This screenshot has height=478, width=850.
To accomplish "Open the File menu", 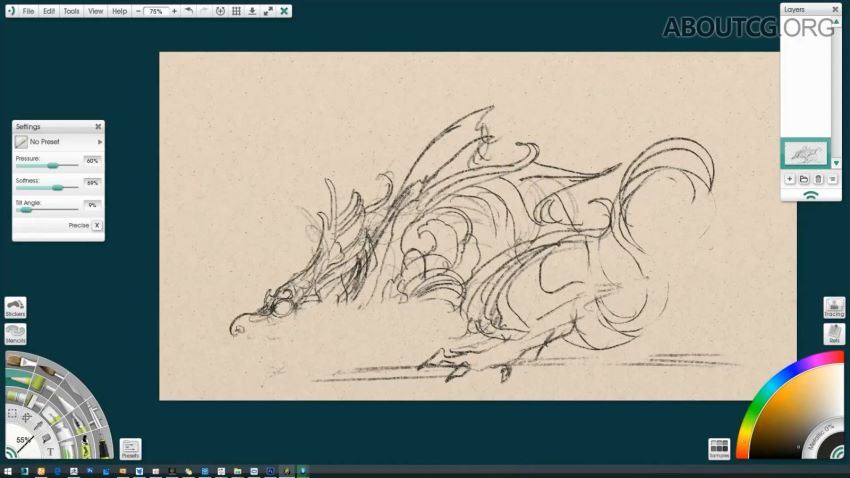I will (x=28, y=11).
